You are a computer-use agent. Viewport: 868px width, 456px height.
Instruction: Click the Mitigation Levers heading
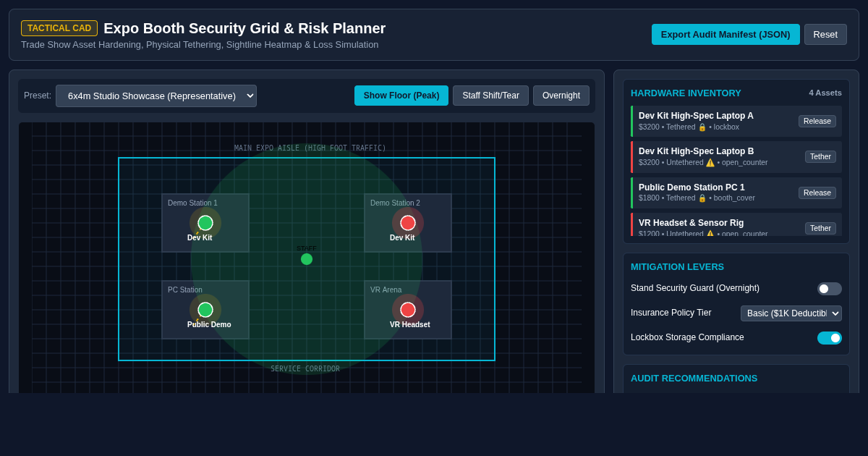click(677, 267)
